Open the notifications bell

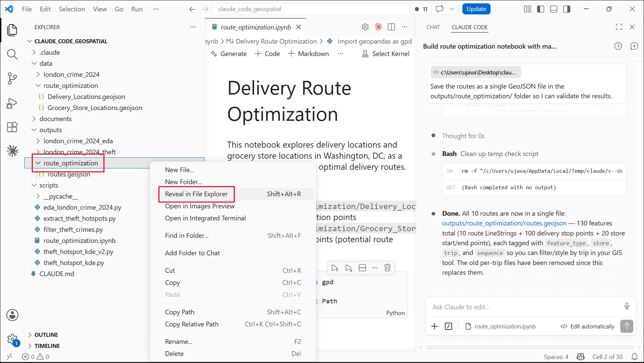point(634,357)
